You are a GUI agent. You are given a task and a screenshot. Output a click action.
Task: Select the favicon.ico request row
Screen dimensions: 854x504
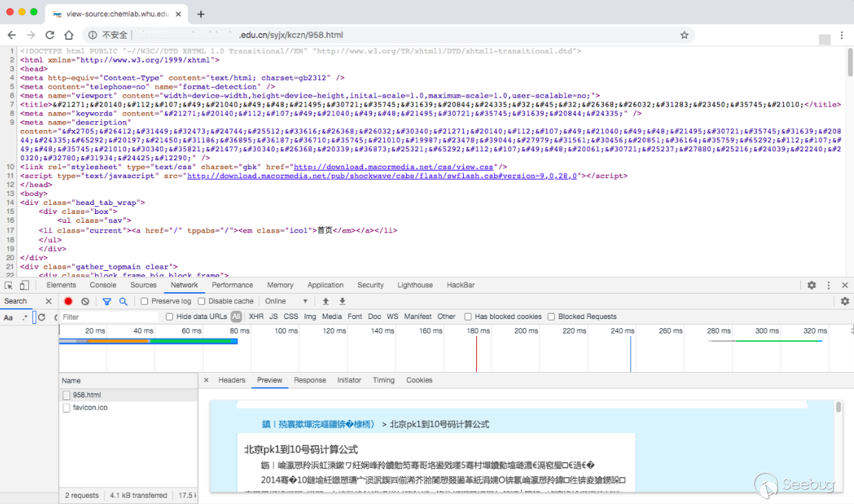coord(128,408)
